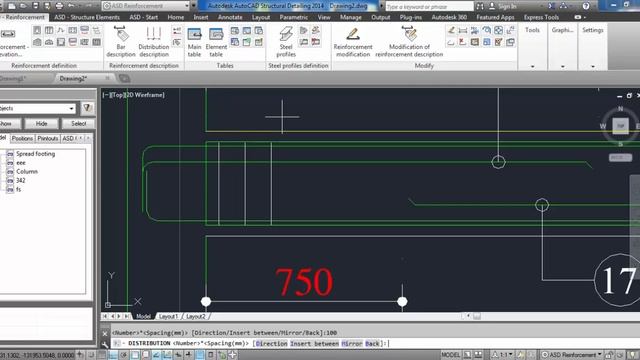Open the Bar description tool
The width and height of the screenshot is (640, 360).
point(120,41)
